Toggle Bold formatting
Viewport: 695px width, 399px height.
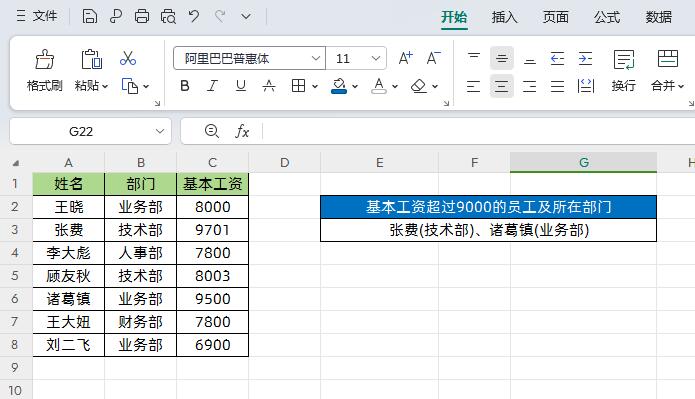coord(185,86)
